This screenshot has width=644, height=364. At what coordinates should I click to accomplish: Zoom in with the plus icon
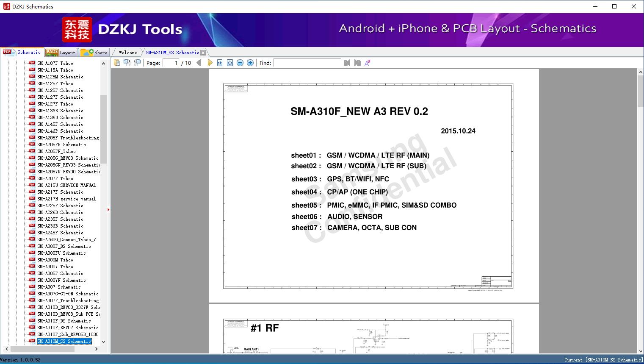point(250,63)
